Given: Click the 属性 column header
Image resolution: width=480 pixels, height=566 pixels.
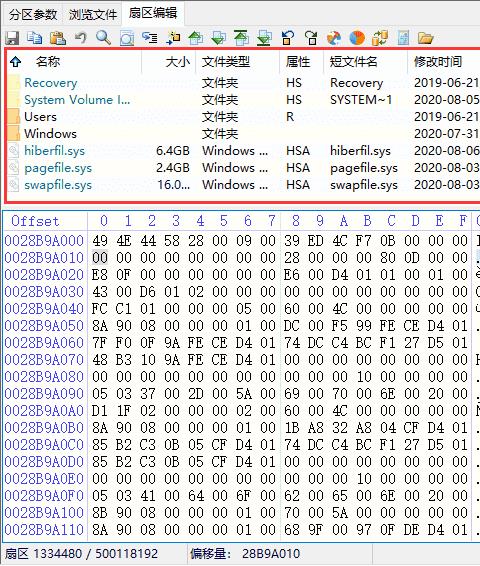Looking at the screenshot, I should (298, 62).
